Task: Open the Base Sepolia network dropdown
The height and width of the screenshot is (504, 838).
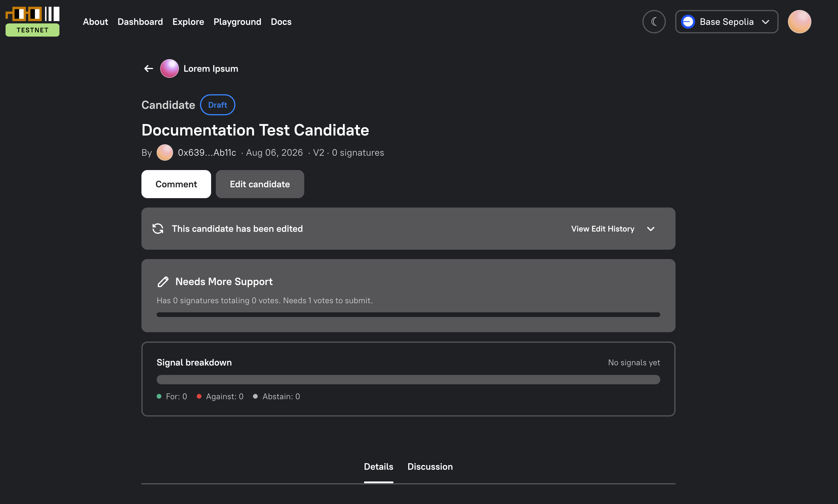Action: coord(726,22)
